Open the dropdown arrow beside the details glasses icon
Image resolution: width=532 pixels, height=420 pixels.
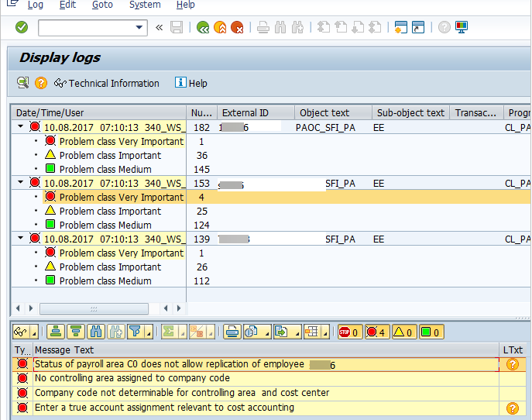click(x=34, y=332)
